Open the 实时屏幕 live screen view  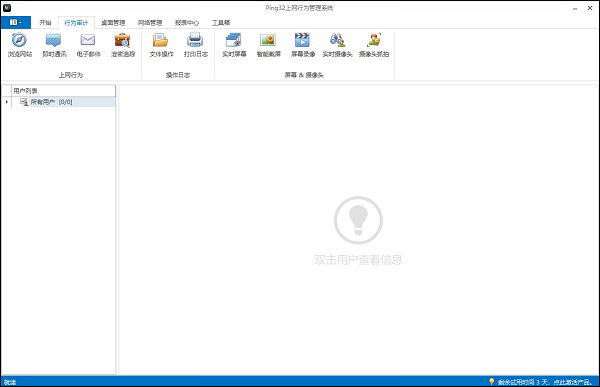(x=234, y=45)
